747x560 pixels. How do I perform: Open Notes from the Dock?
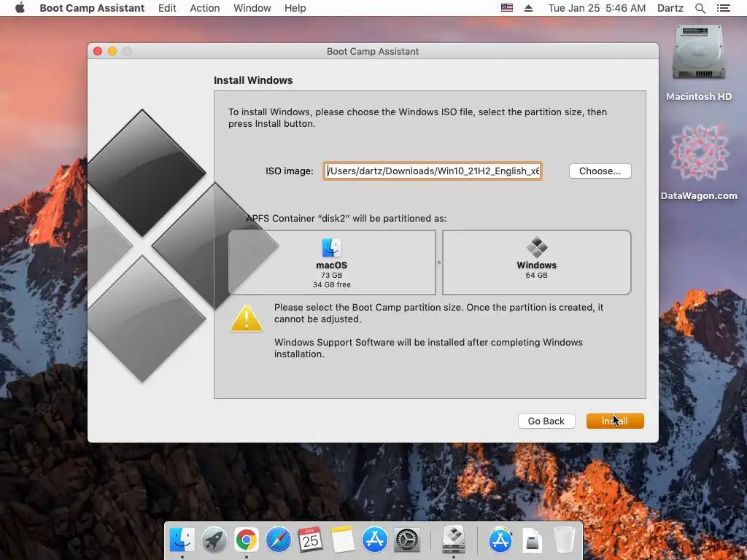343,540
